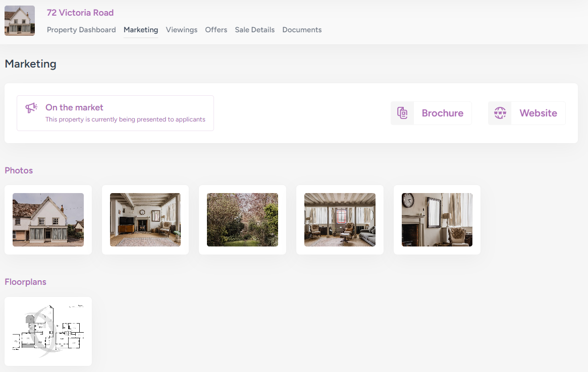Open the house exterior photo
This screenshot has height=372, width=588.
48,220
